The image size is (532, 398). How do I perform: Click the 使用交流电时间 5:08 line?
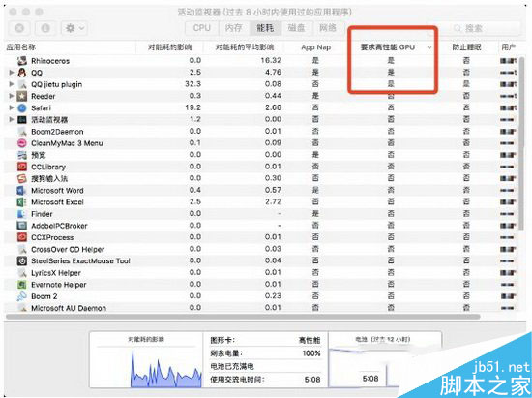[265, 380]
